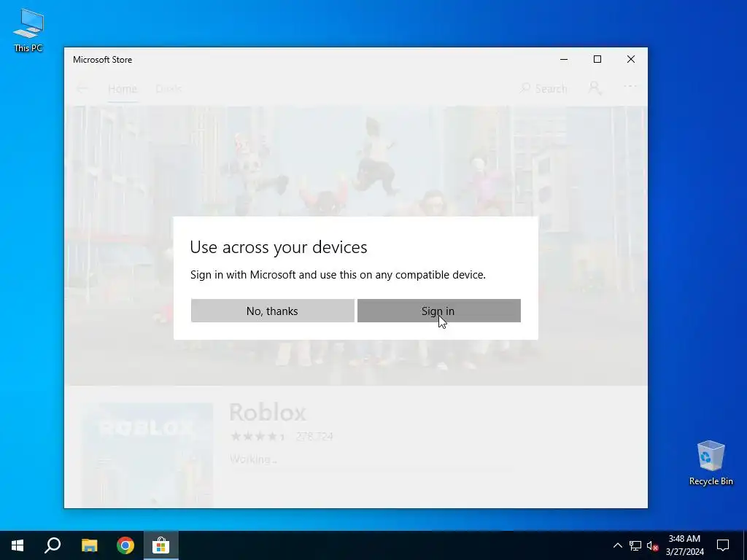Open the taskbar clock and date
Screen dimensions: 747x560
684,545
